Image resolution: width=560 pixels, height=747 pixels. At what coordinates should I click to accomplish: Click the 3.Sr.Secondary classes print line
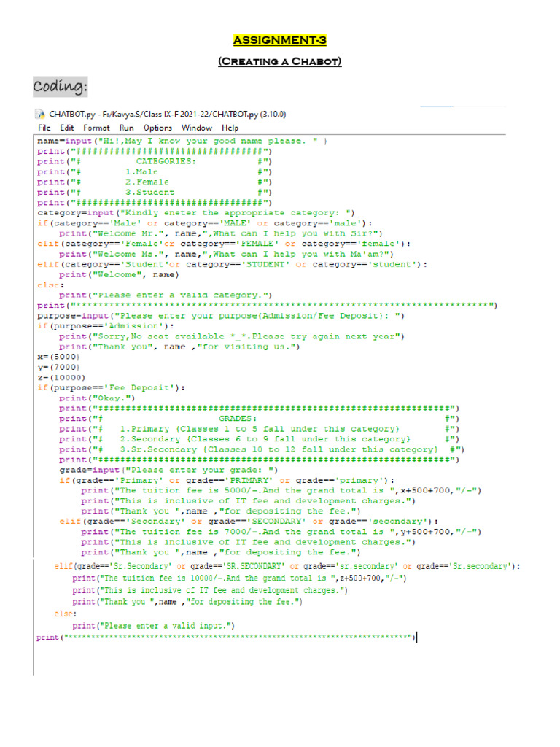[262, 449]
